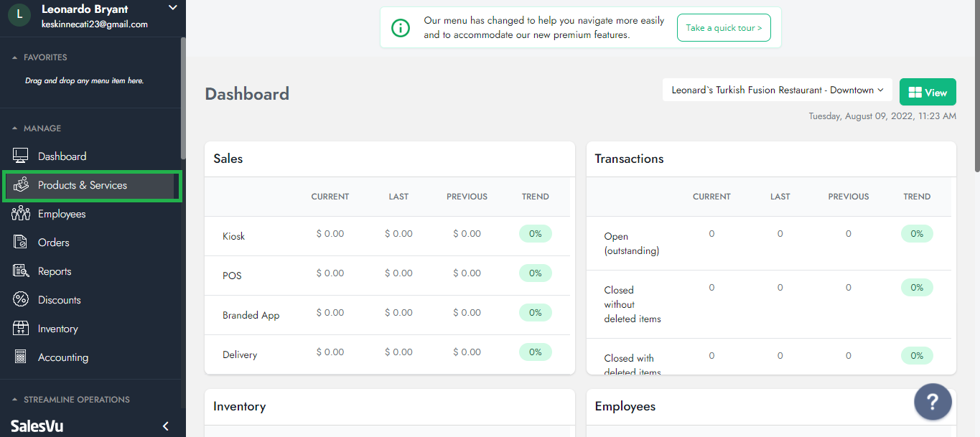The width and height of the screenshot is (980, 437).
Task: Collapse the Streamline Operations section
Action: tap(14, 400)
